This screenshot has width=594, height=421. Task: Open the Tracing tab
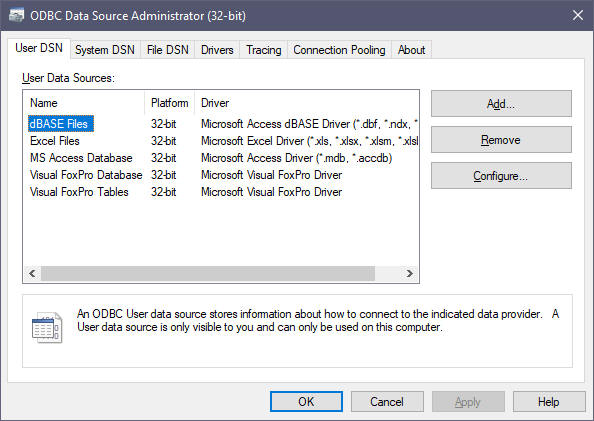(x=264, y=50)
